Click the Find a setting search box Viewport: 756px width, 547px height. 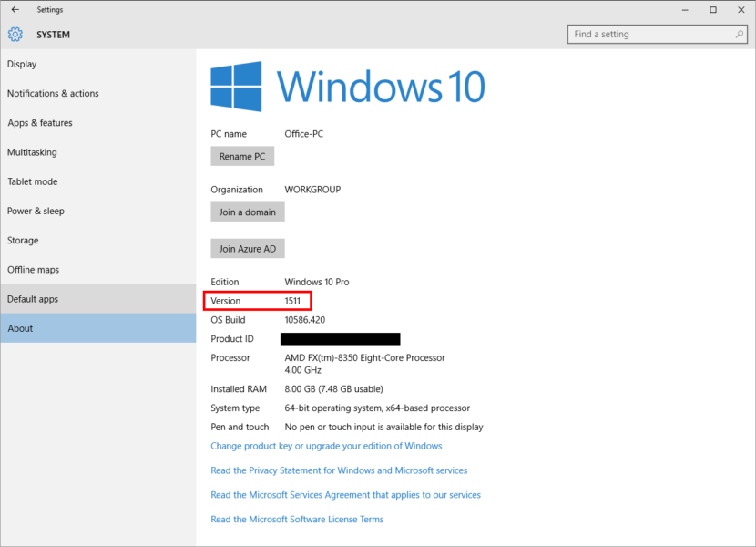point(651,34)
